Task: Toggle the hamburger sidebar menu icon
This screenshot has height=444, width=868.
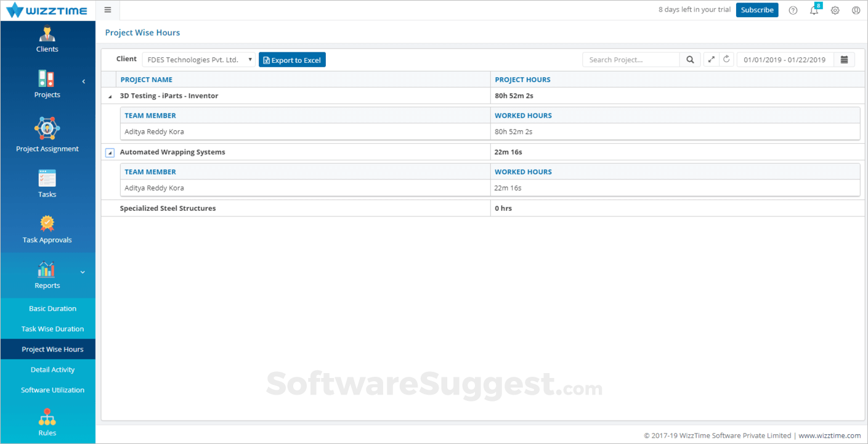Action: (x=108, y=10)
